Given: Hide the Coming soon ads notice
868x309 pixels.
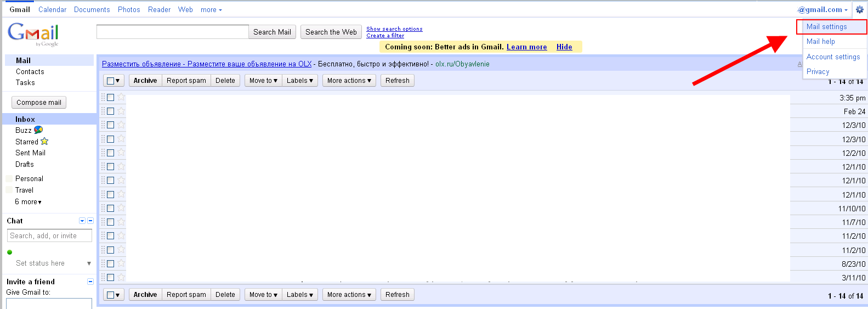Looking at the screenshot, I should 564,47.
